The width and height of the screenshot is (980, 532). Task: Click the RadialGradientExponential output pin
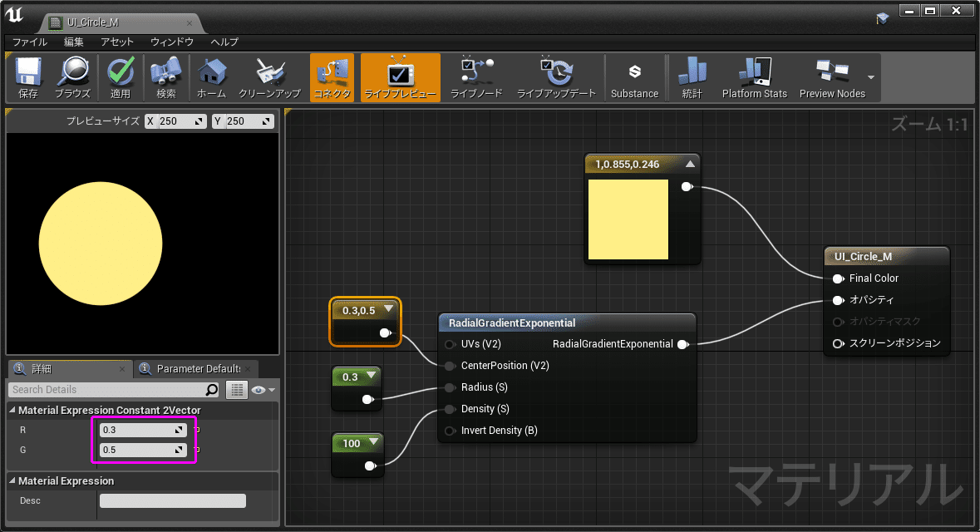pos(683,344)
